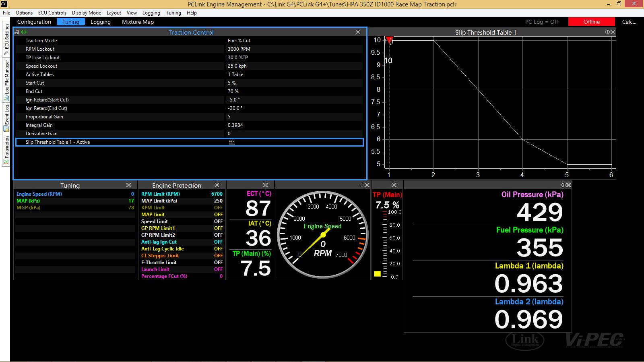Open the File menu
644x362 pixels.
coord(6,13)
